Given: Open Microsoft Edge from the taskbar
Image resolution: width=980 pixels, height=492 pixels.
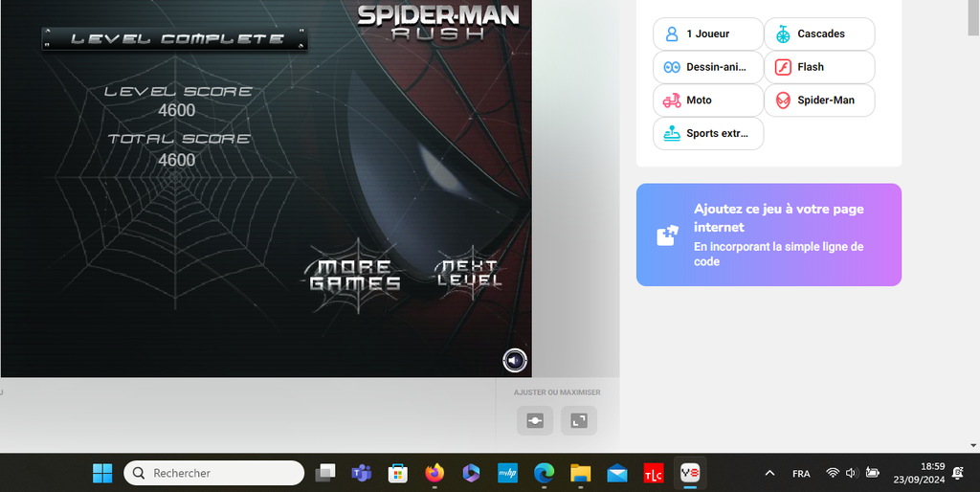Looking at the screenshot, I should point(544,473).
